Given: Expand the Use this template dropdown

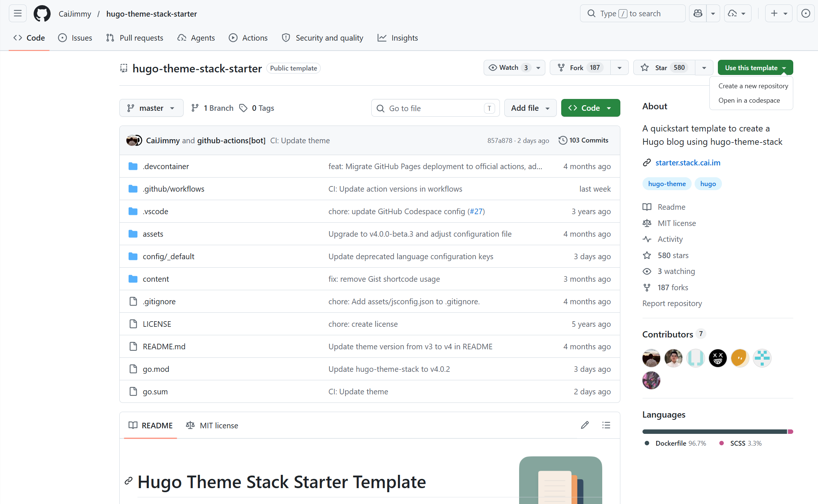Looking at the screenshot, I should pyautogui.click(x=756, y=68).
